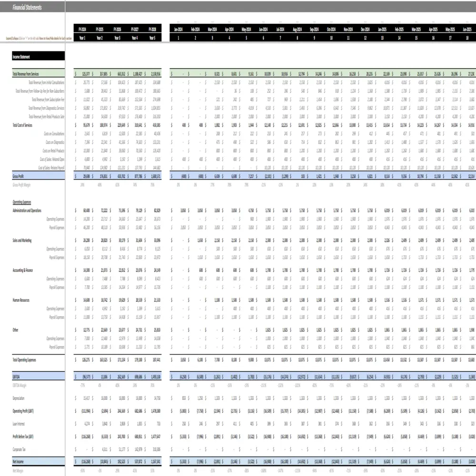
Task: Click Total Revenue from Follow-Up Fee for Non-Subscribers
Action: tap(40, 91)
